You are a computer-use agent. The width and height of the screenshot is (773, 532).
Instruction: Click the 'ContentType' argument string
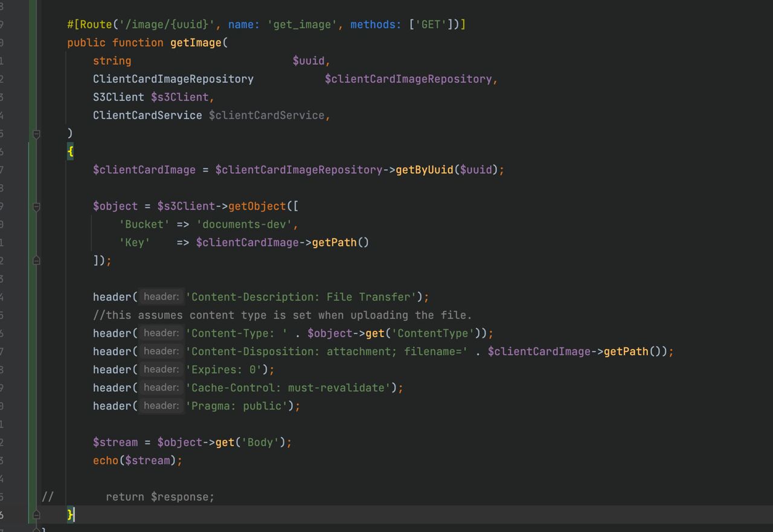(x=433, y=333)
